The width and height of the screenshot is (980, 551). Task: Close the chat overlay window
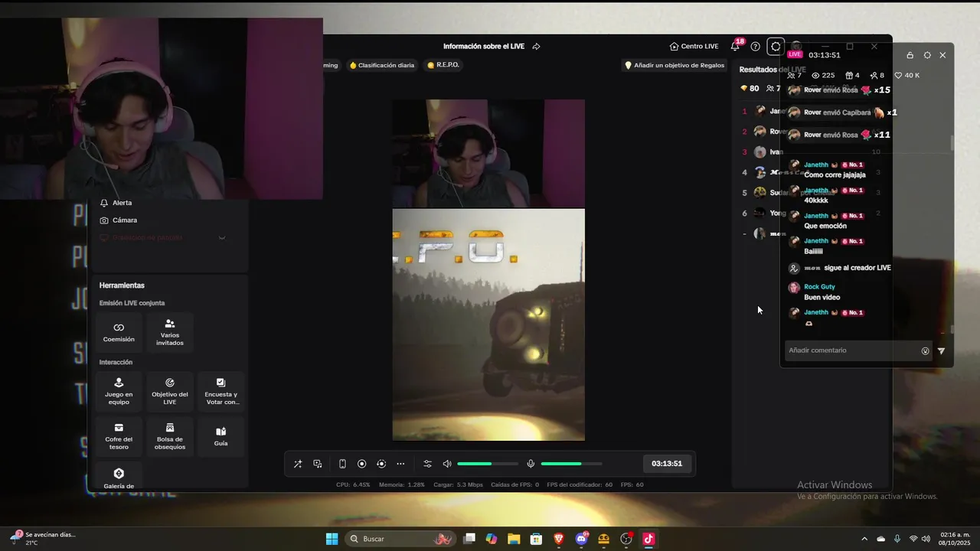click(942, 55)
